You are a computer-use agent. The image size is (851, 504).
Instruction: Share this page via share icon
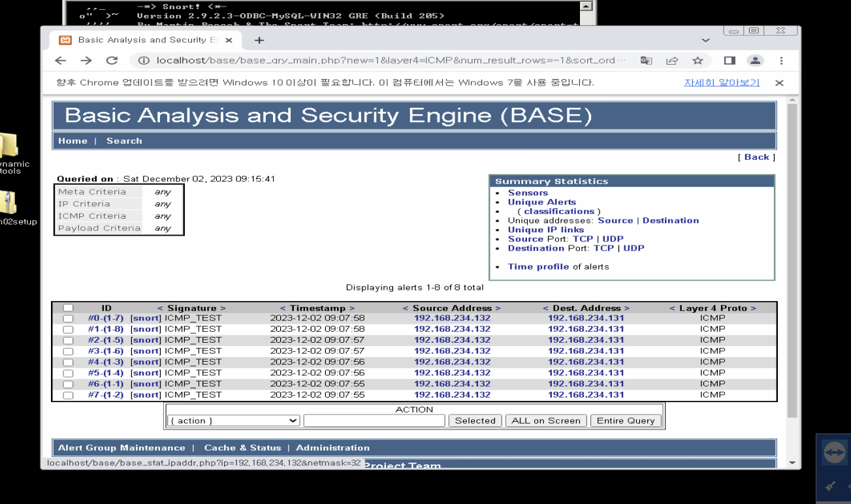click(672, 61)
